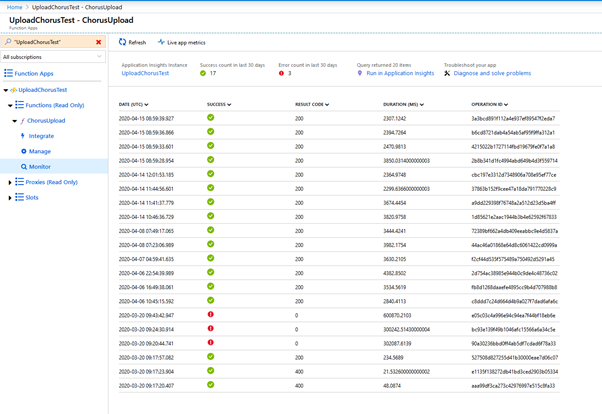Click the ChorusUpload function f icon

(23, 121)
